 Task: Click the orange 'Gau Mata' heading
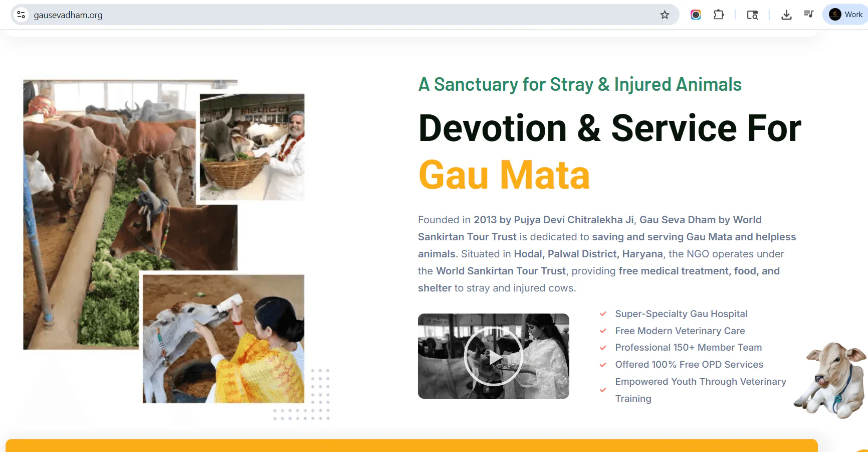(504, 175)
